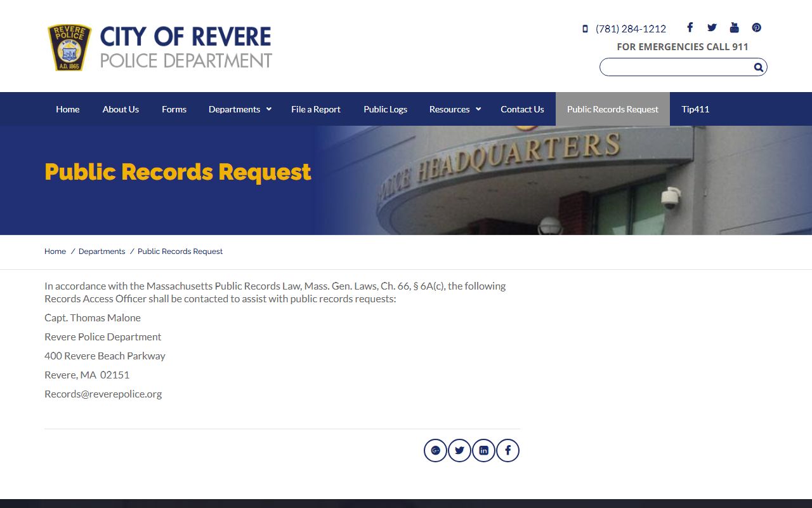Open the Forms menu item
The width and height of the screenshot is (812, 508).
pyautogui.click(x=174, y=109)
